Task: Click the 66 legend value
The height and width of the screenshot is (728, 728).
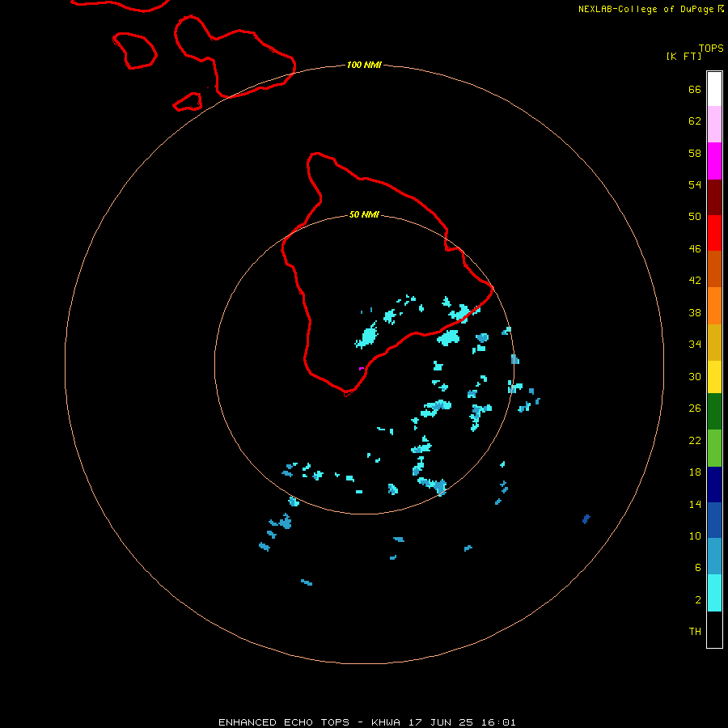Action: [695, 89]
